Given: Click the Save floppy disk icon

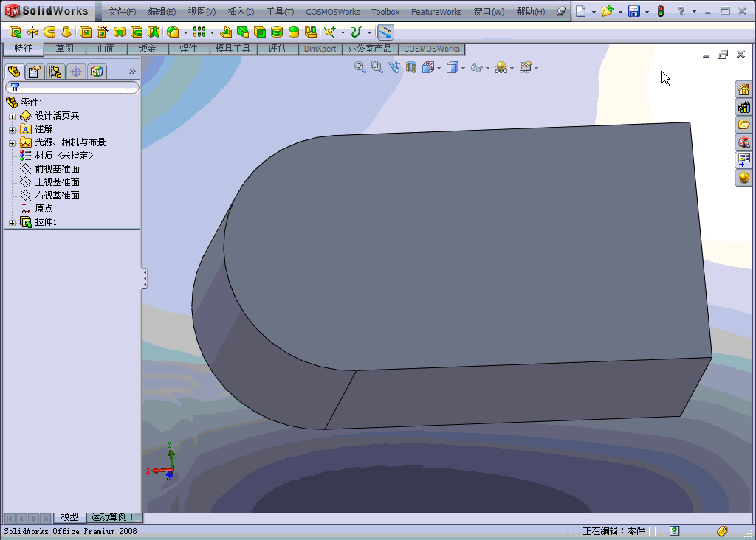Looking at the screenshot, I should pyautogui.click(x=633, y=11).
